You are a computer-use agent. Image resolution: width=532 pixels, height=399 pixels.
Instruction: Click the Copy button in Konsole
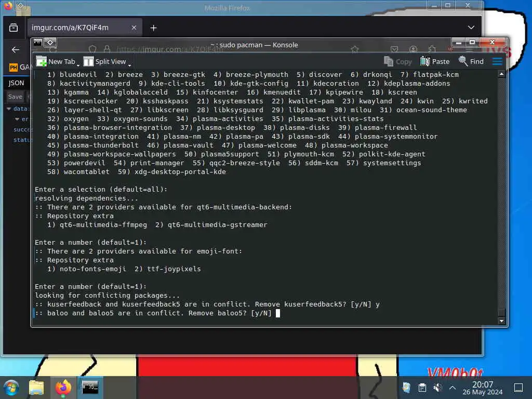397,61
